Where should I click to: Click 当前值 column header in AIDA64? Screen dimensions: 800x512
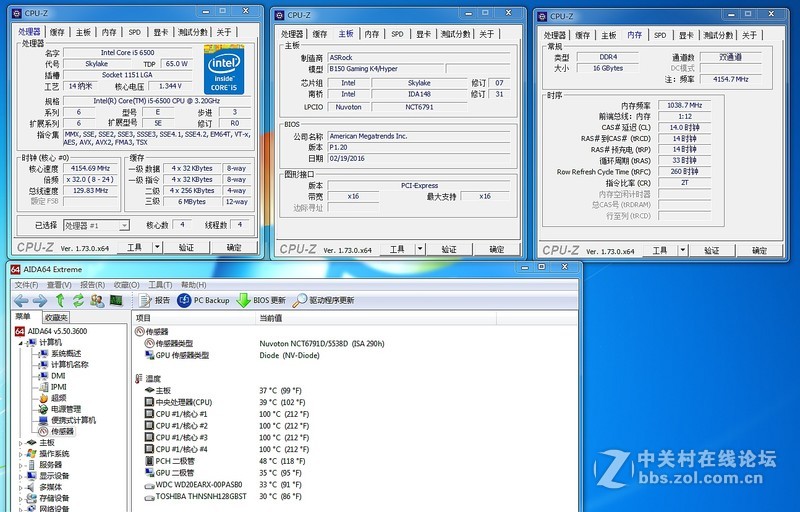(x=376, y=318)
